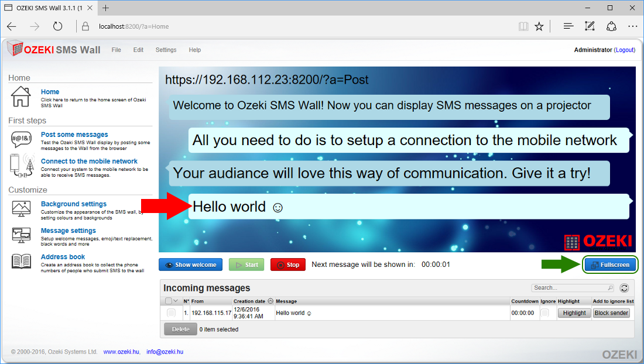Screen dimensions: 644x364
Task: Open a new browser tab
Action: point(105,8)
